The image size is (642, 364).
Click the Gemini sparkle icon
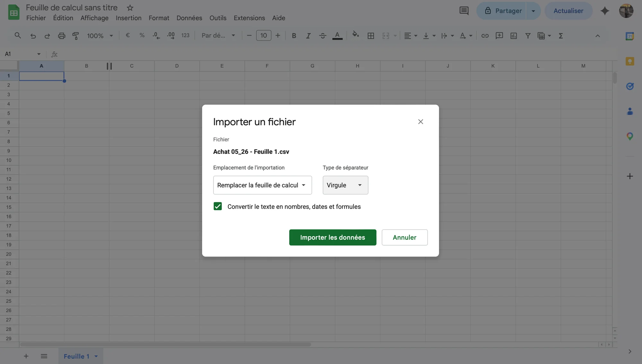(605, 11)
